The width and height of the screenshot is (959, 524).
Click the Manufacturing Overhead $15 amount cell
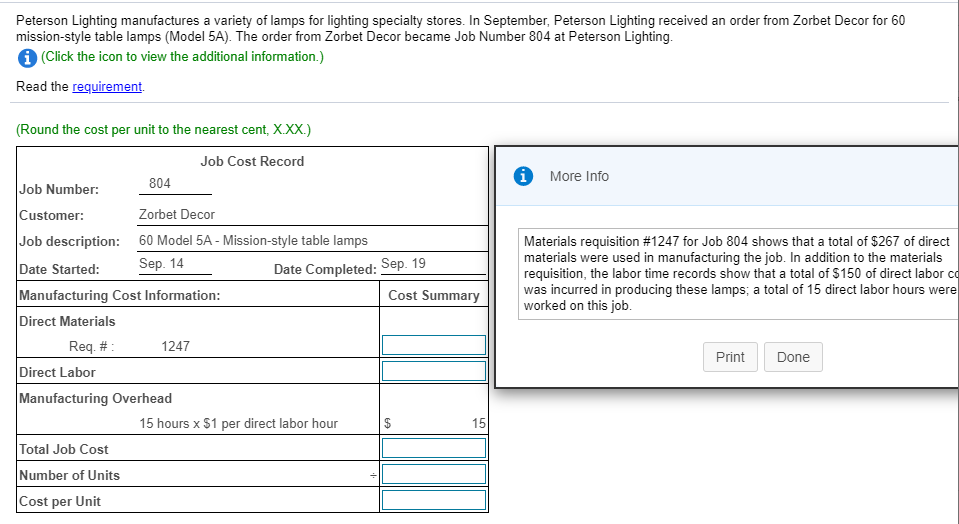pyautogui.click(x=433, y=423)
